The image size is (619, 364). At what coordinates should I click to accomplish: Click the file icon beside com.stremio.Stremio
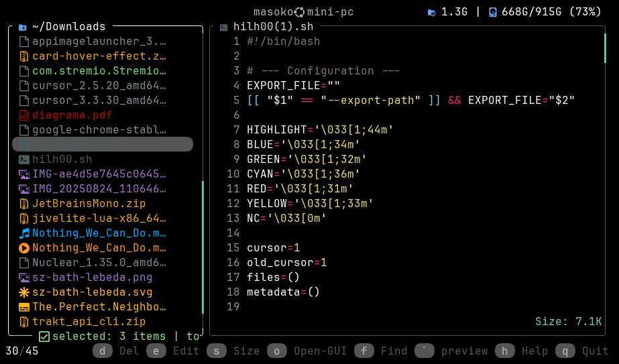point(23,71)
